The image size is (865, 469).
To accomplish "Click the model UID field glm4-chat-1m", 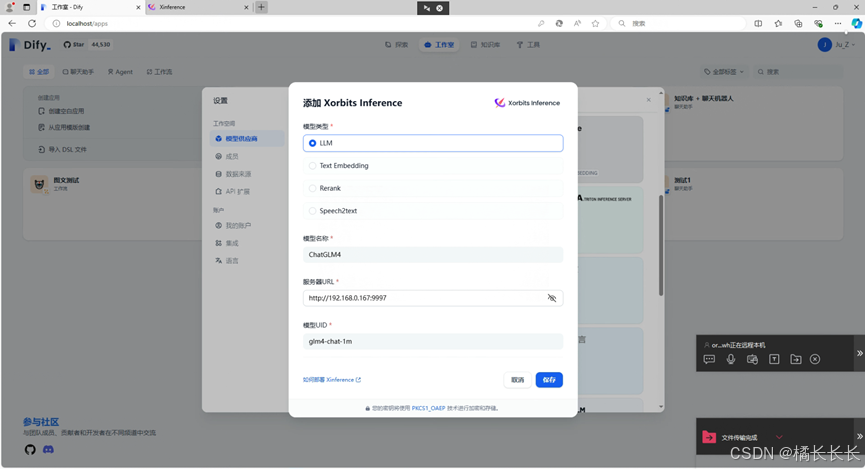I will 432,341.
